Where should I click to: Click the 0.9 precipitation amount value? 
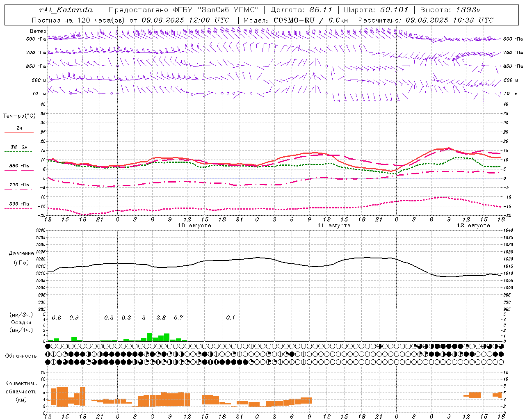74,318
